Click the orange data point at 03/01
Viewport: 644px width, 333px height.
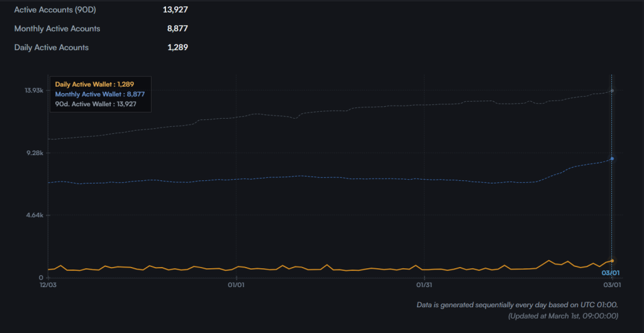click(x=612, y=261)
